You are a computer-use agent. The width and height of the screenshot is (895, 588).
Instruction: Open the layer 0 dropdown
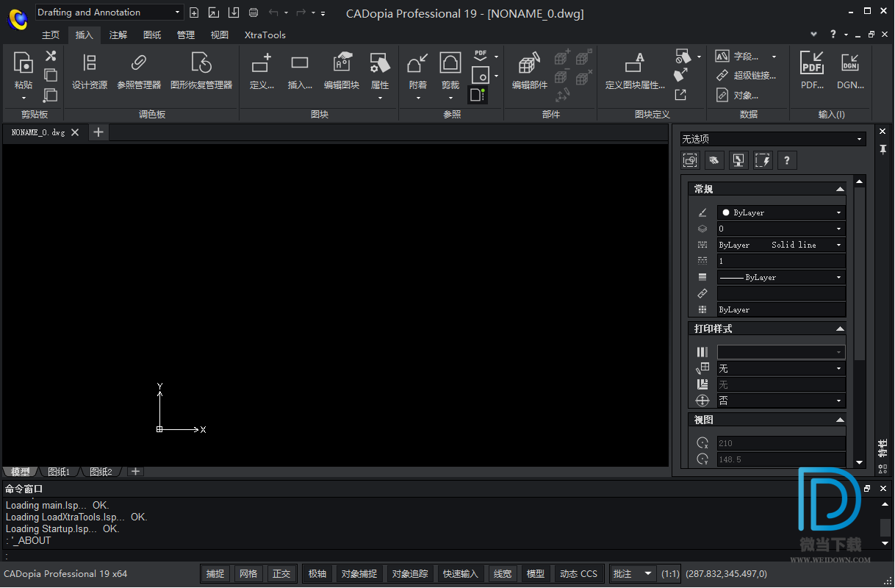(x=781, y=229)
